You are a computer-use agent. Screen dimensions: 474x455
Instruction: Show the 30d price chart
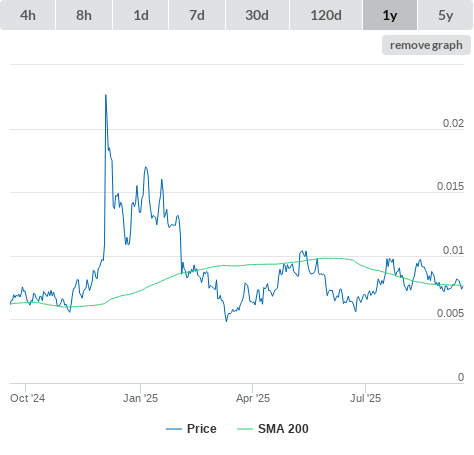tap(257, 15)
